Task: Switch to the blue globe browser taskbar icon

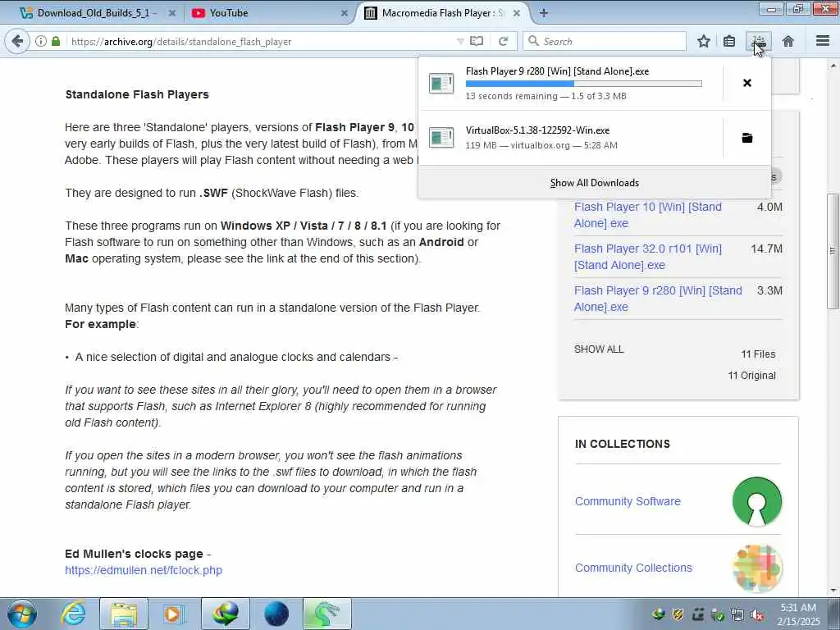Action: 276,614
